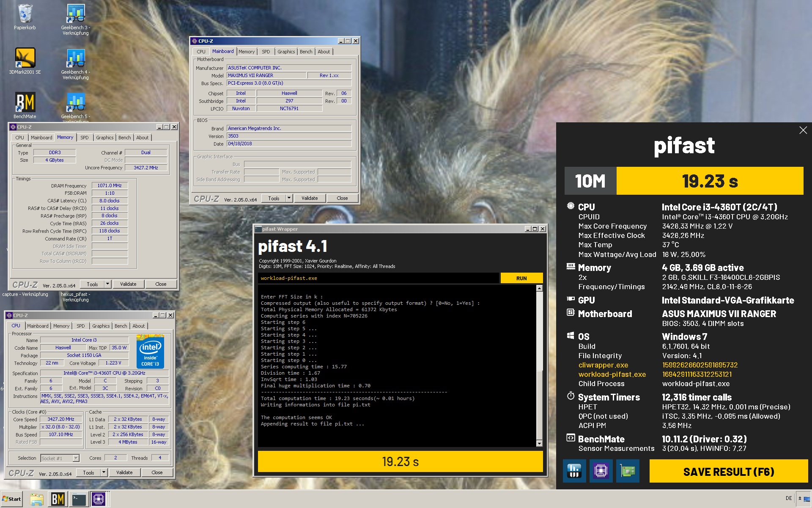Open the BenchMate desktop icon
The width and height of the screenshot is (812, 508).
pyautogui.click(x=25, y=105)
